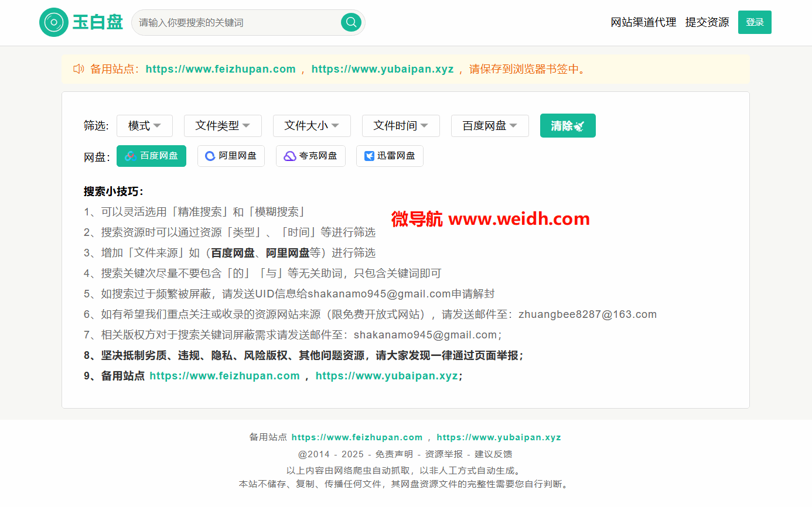812x507 pixels.
Task: Select the 迅雷网盘 source tab
Action: [390, 156]
